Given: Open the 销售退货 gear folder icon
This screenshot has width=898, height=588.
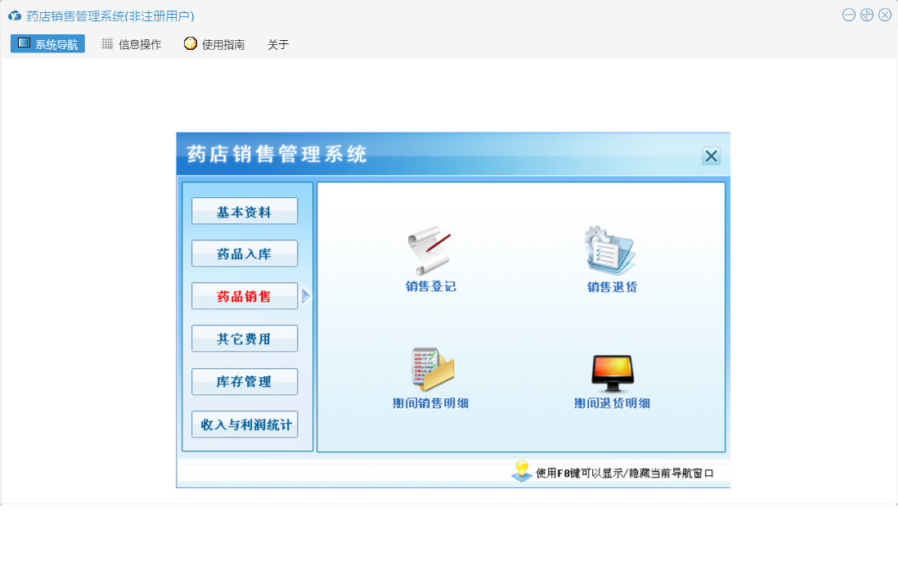Looking at the screenshot, I should (x=610, y=250).
